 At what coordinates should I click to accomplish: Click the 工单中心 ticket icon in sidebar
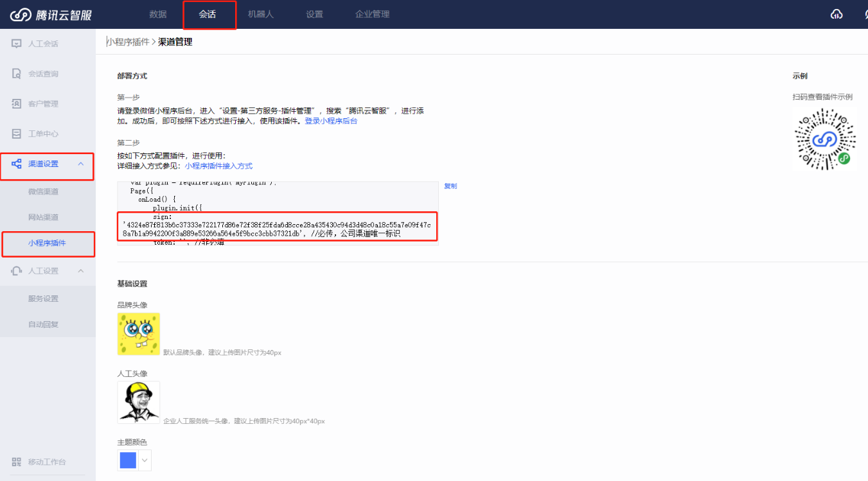pos(17,134)
